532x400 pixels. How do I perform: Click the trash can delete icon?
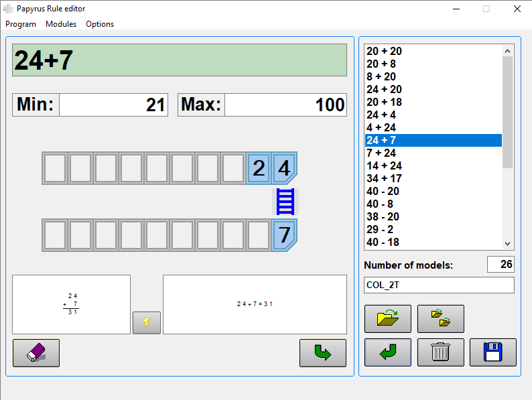click(x=440, y=352)
